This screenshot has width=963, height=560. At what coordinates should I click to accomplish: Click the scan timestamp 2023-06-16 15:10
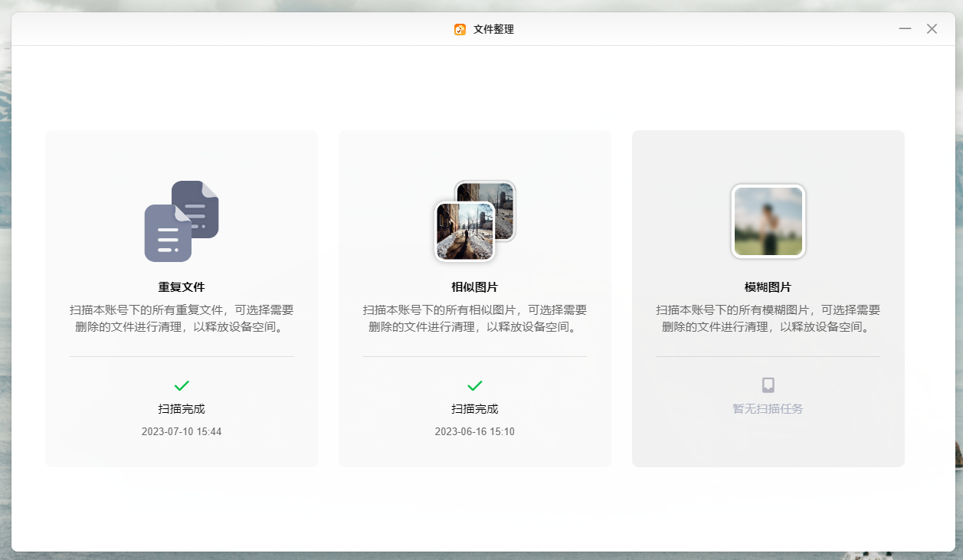click(475, 432)
